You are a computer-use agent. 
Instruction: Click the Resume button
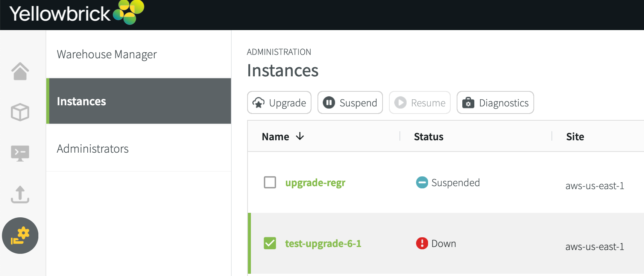pyautogui.click(x=419, y=102)
